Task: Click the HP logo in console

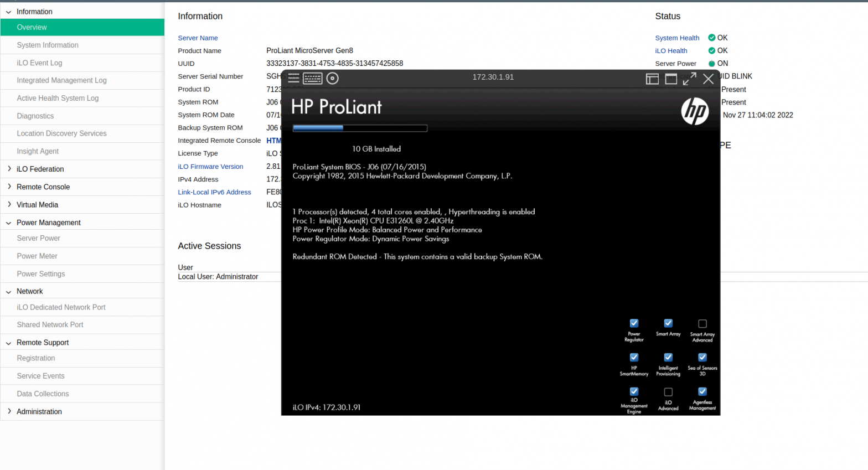Action: coord(695,111)
